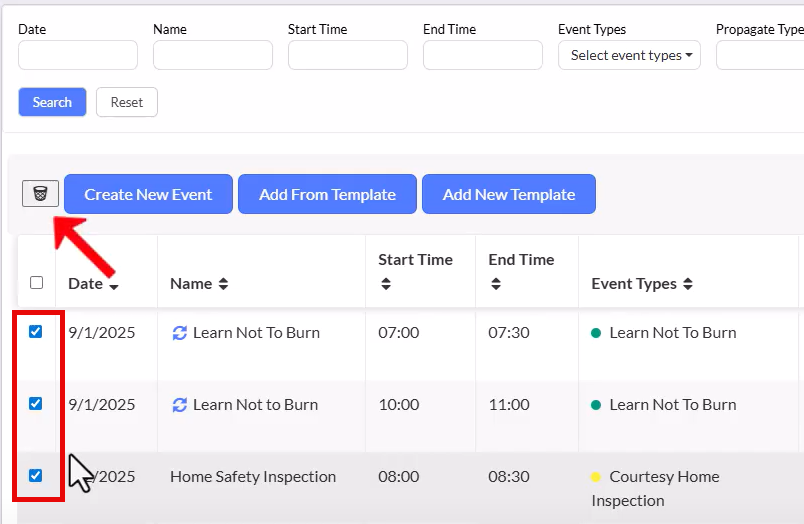The height and width of the screenshot is (524, 804).
Task: Sort by Event Types column arrows
Action: coord(686,284)
